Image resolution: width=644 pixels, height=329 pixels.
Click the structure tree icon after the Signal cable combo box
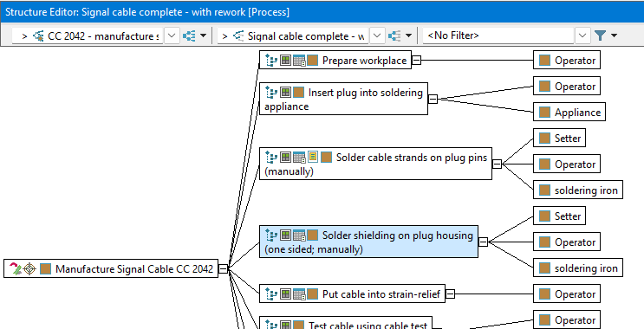(x=394, y=35)
